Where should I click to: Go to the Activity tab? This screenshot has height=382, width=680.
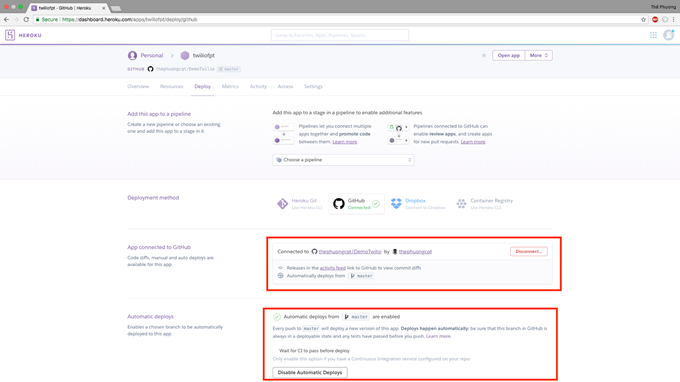[x=258, y=87]
